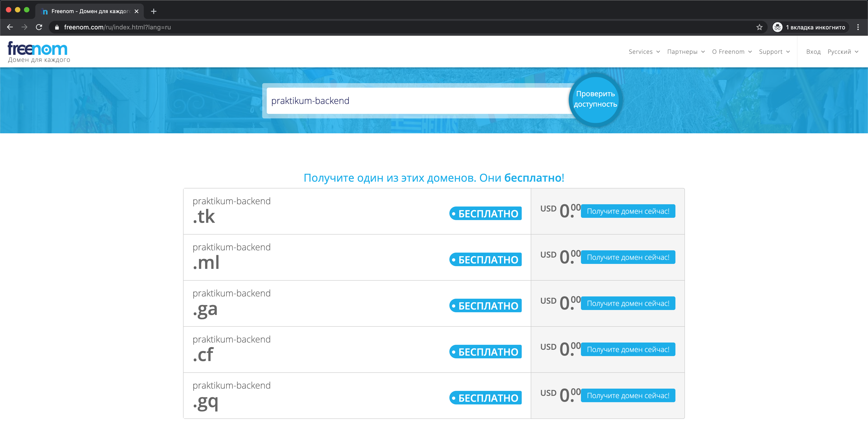Get the .ml domain now
The width and height of the screenshot is (868, 432).
(628, 258)
